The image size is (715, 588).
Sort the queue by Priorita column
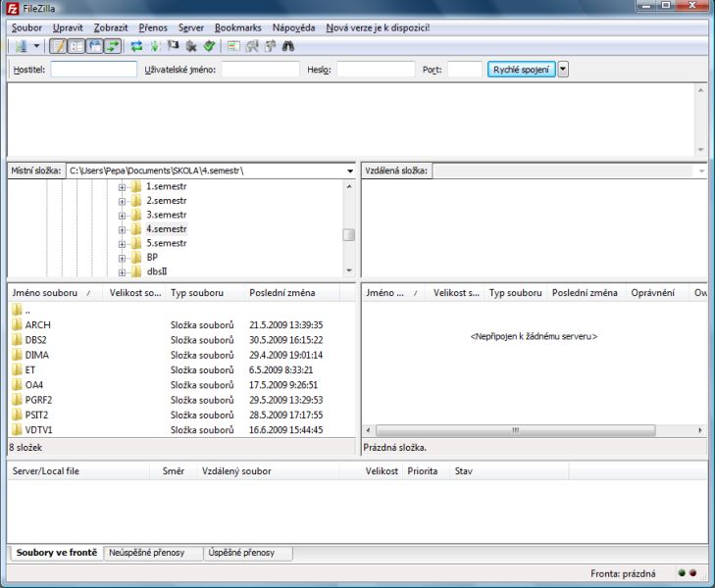tap(426, 471)
